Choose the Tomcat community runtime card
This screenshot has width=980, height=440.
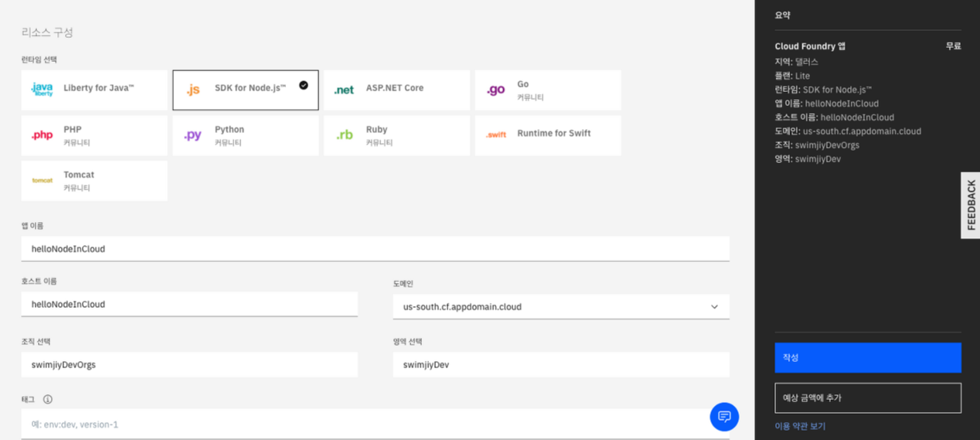[x=94, y=180]
